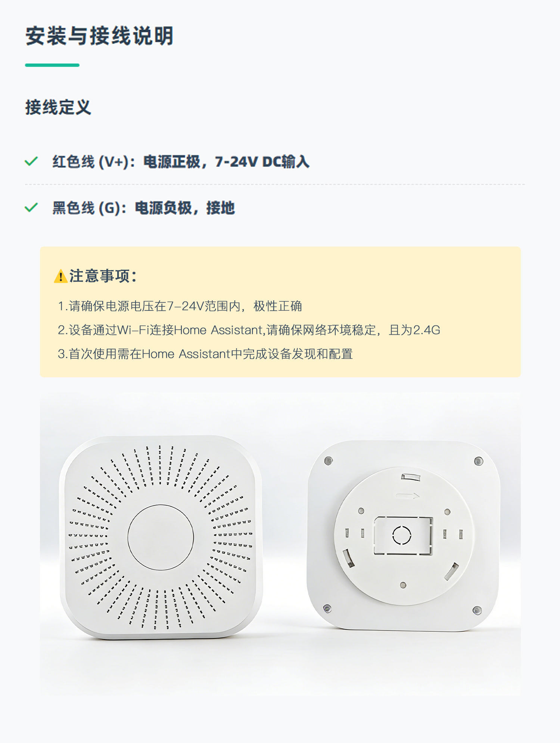Select the 接线定义 subheading
The image size is (560, 743).
point(58,107)
